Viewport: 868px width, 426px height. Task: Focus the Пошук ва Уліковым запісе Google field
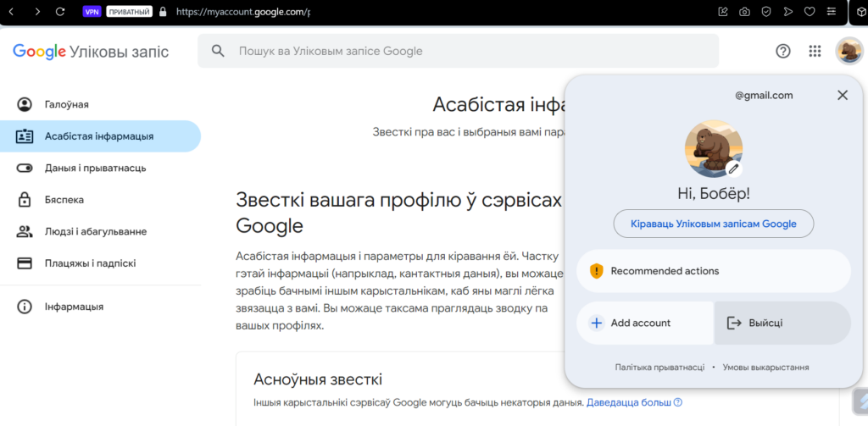coord(459,51)
